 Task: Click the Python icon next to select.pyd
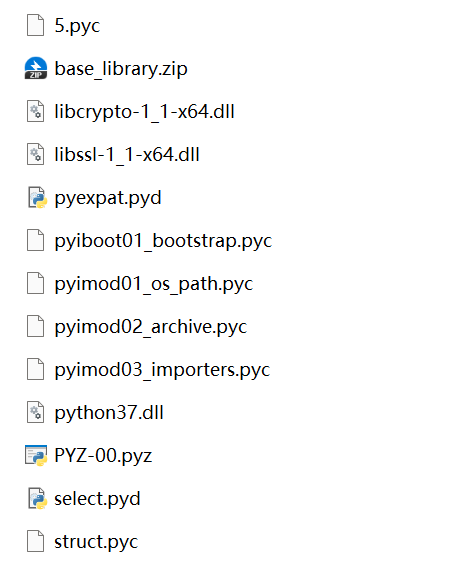point(37,498)
